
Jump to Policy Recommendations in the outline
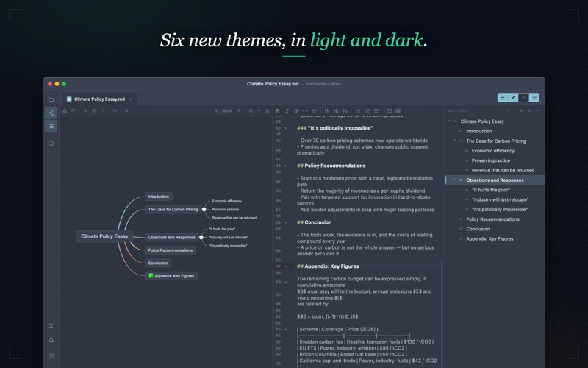click(492, 219)
